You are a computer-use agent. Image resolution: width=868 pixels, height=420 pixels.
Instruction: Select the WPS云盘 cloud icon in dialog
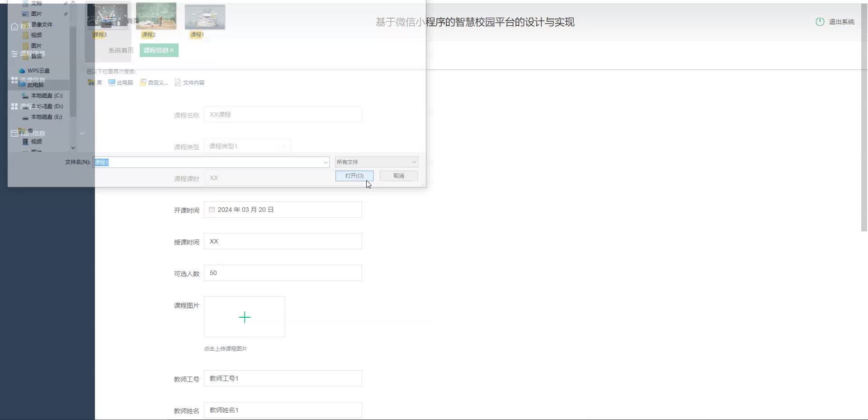pos(22,71)
